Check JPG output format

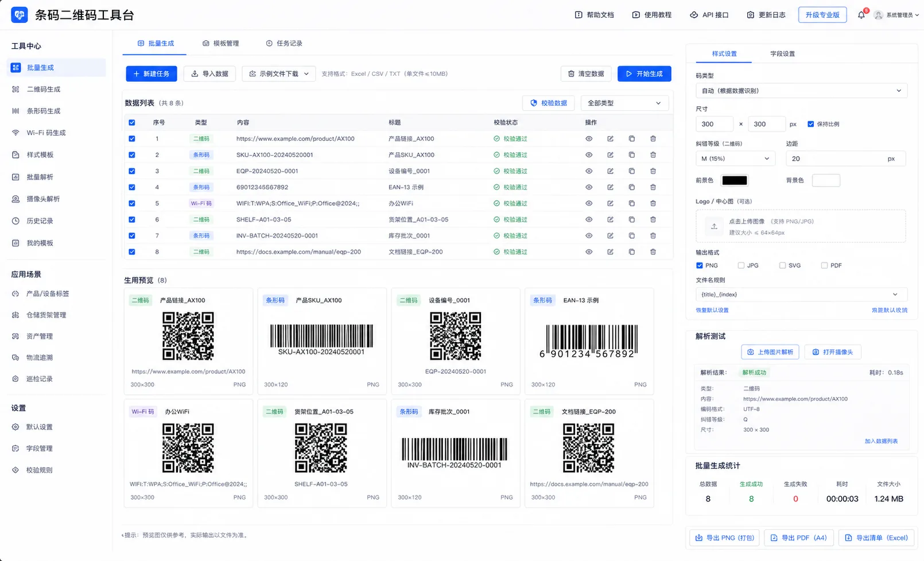(741, 265)
